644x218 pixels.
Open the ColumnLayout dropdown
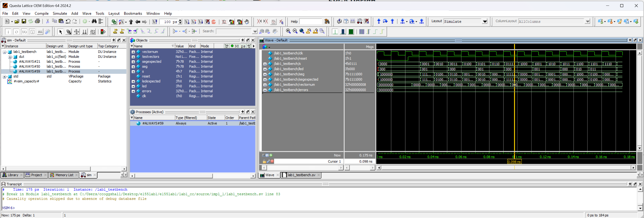pyautogui.click(x=587, y=22)
